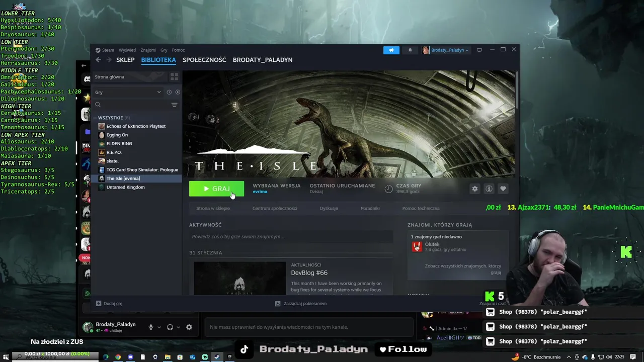The width and height of the screenshot is (644, 362).
Task: Expand microphone input options arrow in Discord
Action: click(x=159, y=327)
